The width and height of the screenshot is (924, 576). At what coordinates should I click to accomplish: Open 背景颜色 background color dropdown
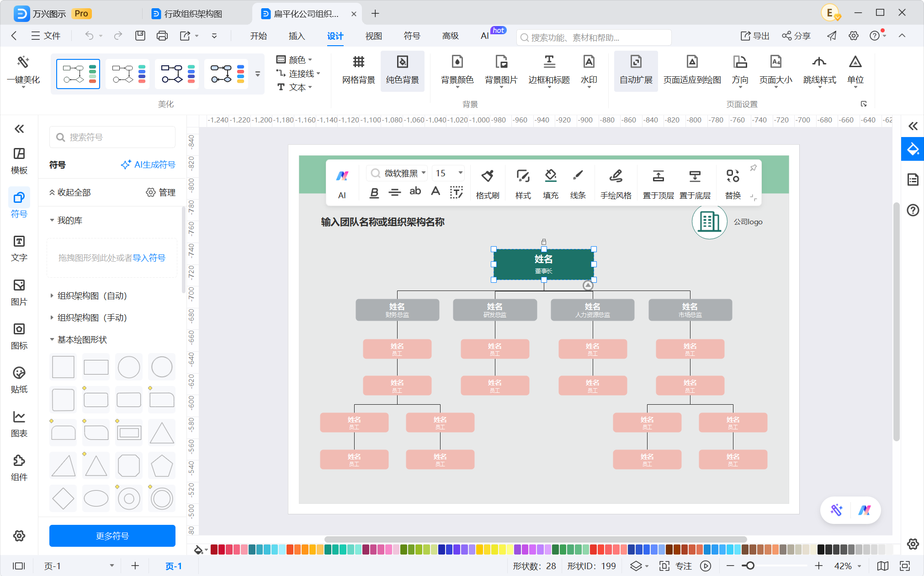tap(457, 71)
